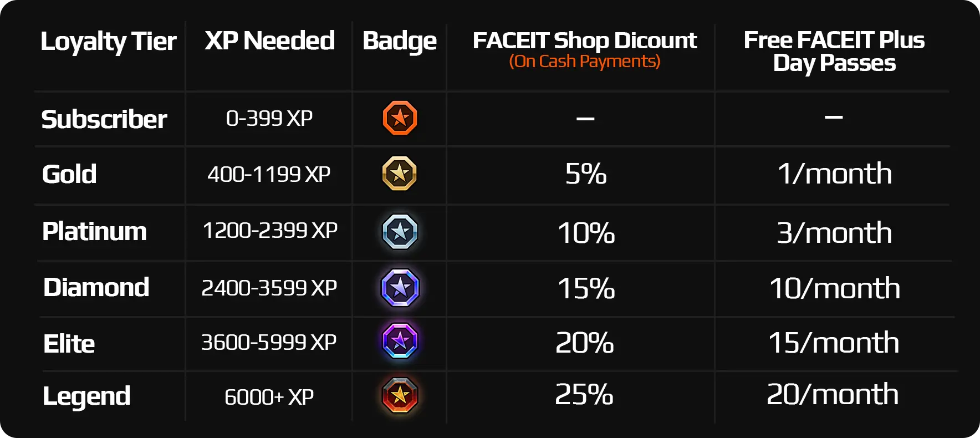Select the Subscriber tier name

[104, 119]
